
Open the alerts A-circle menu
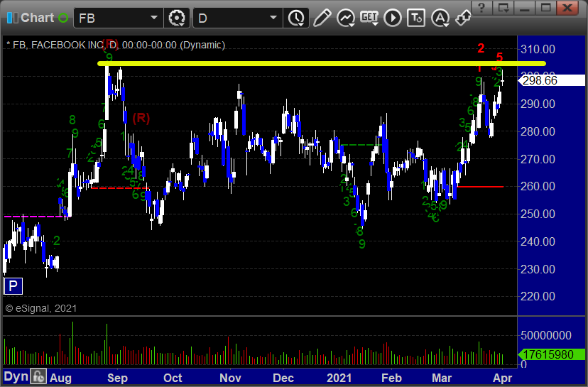pyautogui.click(x=440, y=18)
